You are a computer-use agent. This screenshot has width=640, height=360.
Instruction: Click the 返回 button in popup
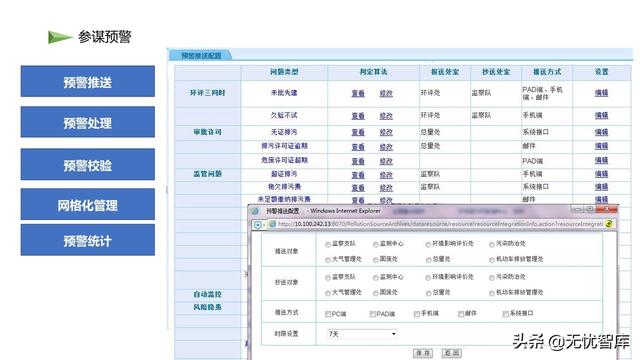click(x=451, y=353)
